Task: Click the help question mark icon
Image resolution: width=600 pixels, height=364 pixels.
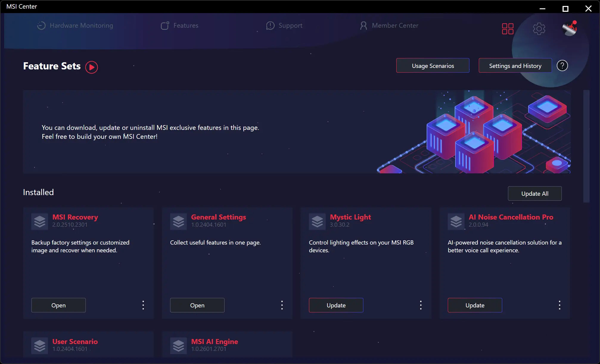Action: click(x=562, y=66)
